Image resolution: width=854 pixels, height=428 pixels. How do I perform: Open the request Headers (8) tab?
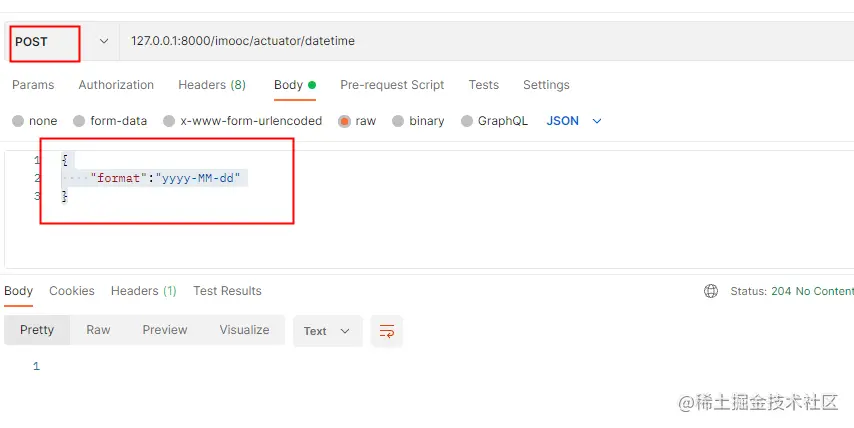(x=212, y=85)
